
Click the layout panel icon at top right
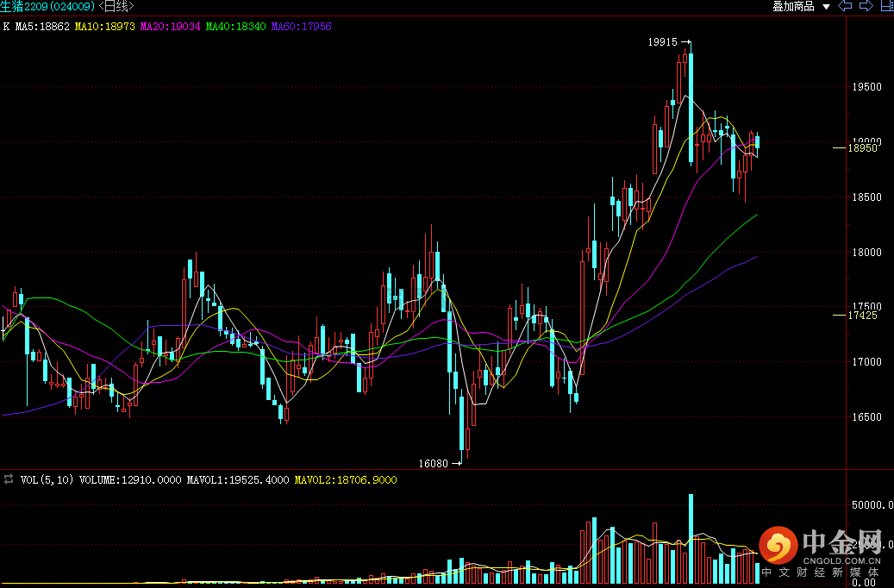point(887,6)
